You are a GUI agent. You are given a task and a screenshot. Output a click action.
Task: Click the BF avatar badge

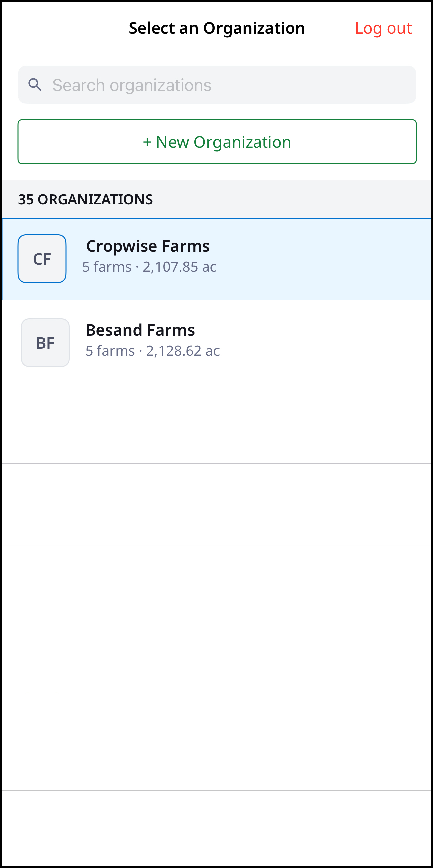(x=45, y=342)
